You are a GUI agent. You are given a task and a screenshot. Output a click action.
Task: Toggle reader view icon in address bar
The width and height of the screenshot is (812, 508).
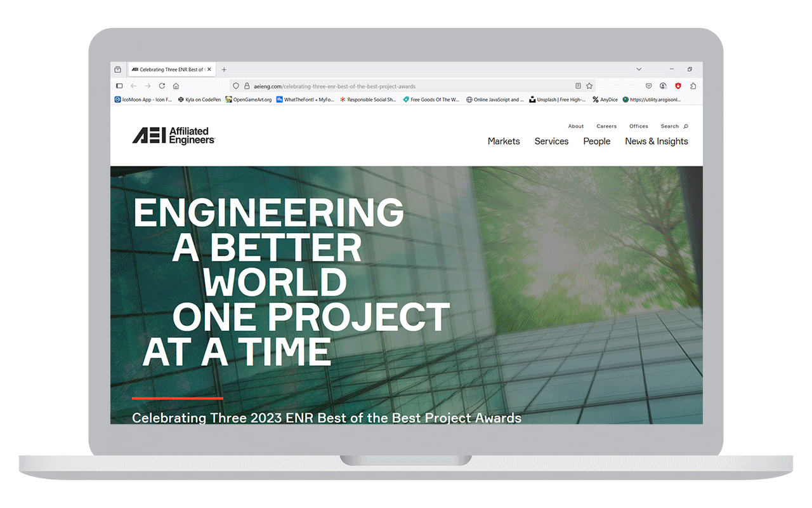(x=578, y=86)
